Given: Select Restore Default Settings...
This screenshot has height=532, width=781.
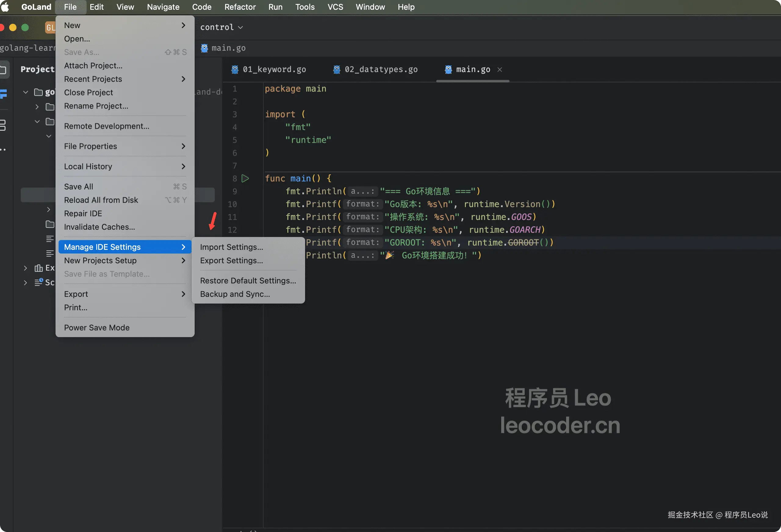Looking at the screenshot, I should [x=248, y=281].
